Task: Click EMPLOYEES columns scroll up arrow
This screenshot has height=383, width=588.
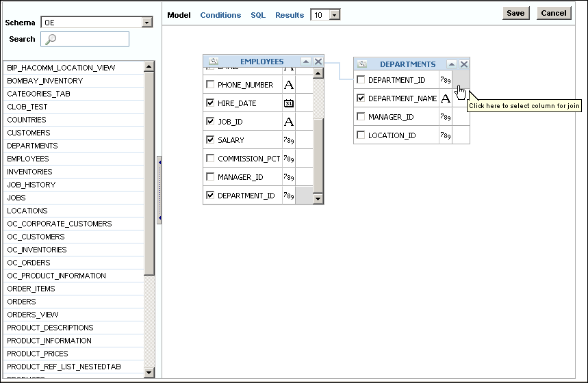Action: coord(318,73)
